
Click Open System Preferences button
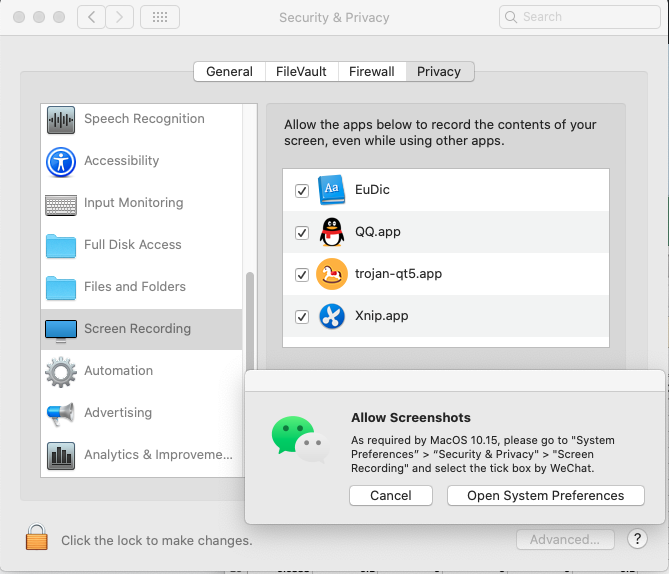[x=545, y=495]
